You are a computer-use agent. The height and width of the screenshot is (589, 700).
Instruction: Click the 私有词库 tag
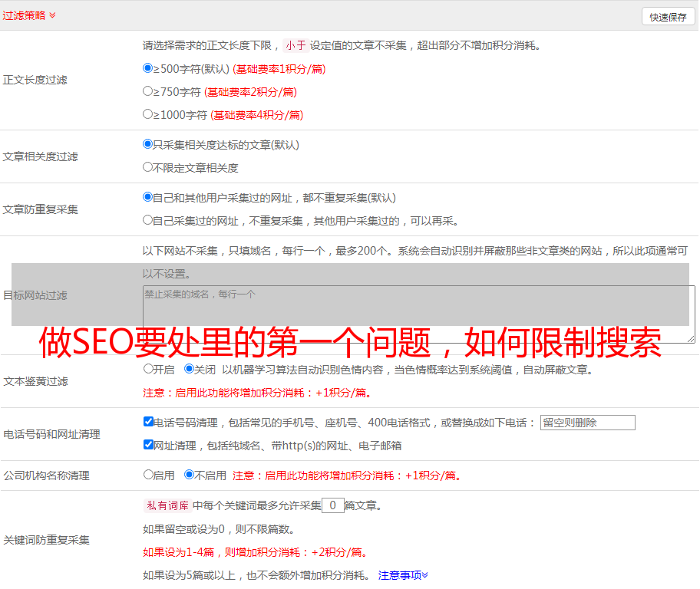pyautogui.click(x=168, y=505)
